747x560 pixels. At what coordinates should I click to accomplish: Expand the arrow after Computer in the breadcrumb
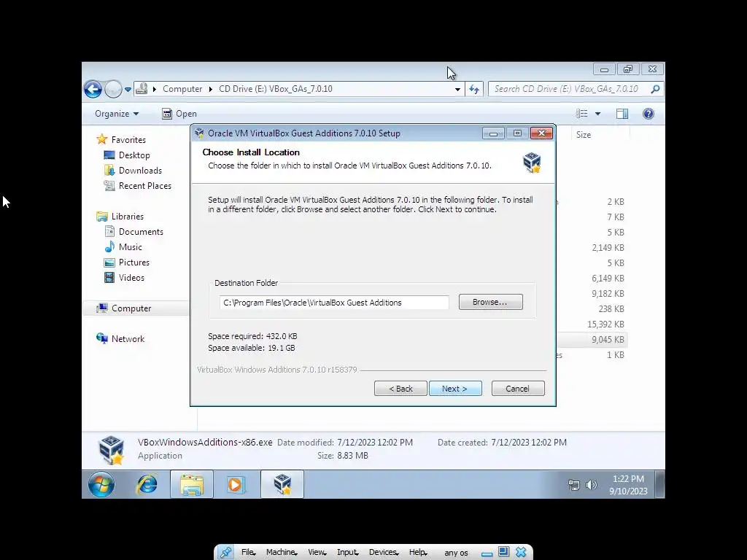click(x=211, y=89)
